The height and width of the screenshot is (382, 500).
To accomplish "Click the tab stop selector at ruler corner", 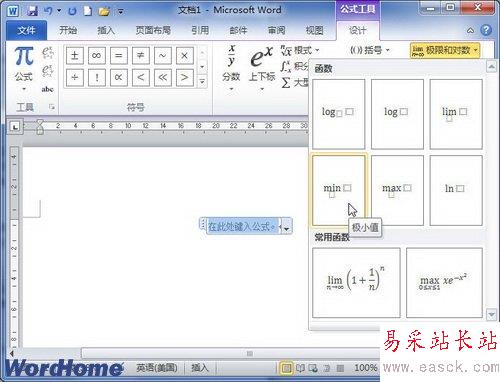I will (15, 127).
